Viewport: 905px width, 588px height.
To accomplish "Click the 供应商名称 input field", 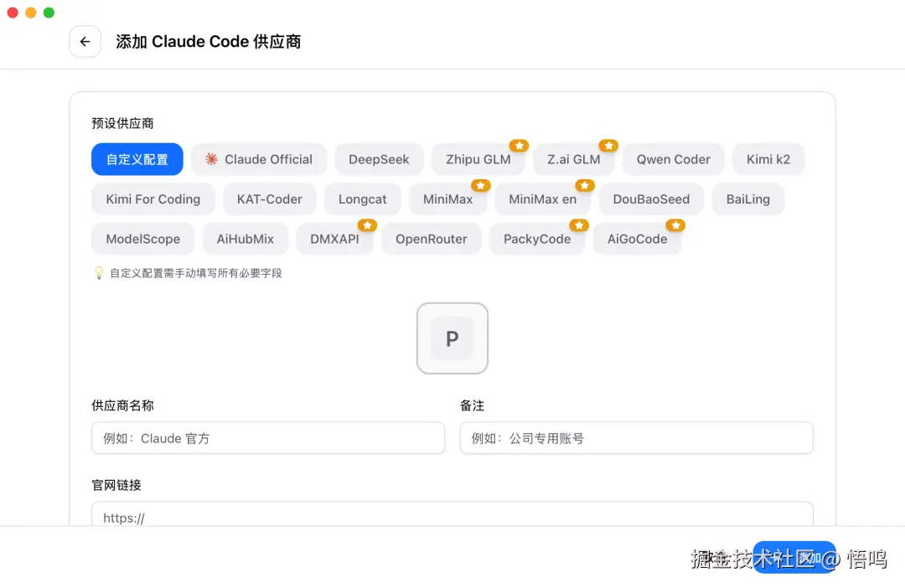I will (268, 437).
